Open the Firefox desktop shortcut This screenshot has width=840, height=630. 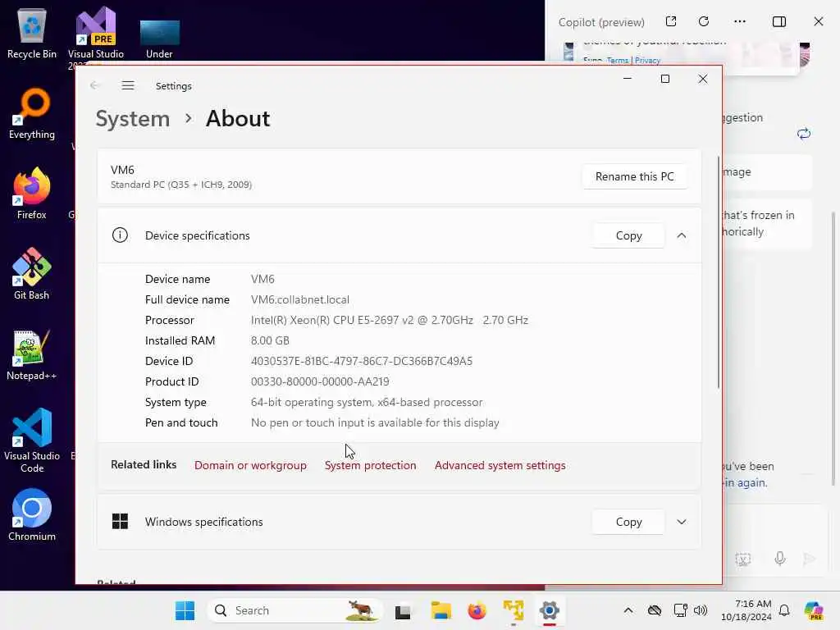coord(32,194)
